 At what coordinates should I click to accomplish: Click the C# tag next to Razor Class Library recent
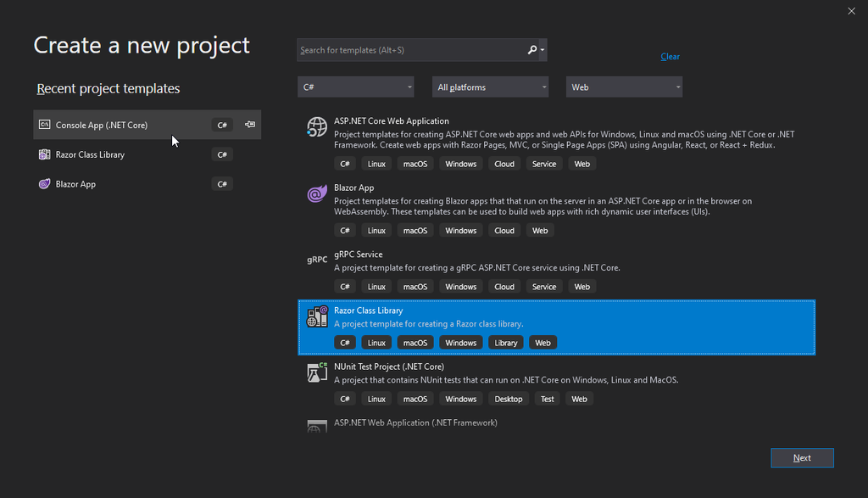point(222,154)
